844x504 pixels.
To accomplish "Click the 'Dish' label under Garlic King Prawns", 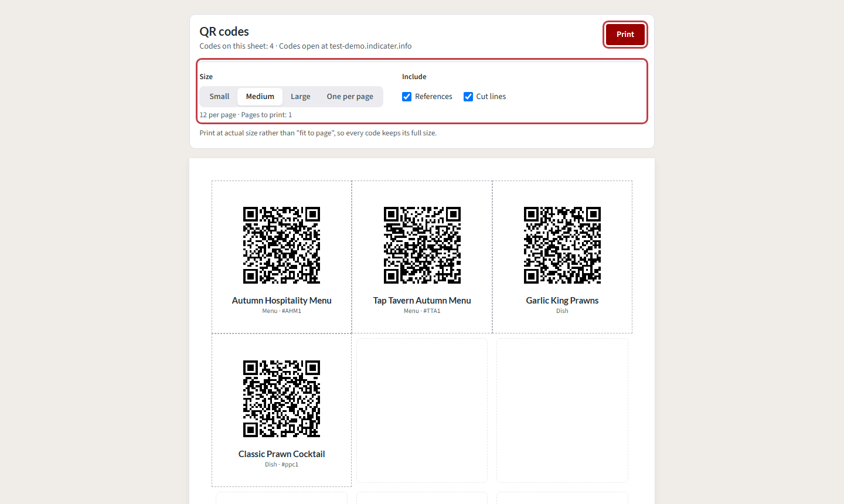I will [x=562, y=311].
